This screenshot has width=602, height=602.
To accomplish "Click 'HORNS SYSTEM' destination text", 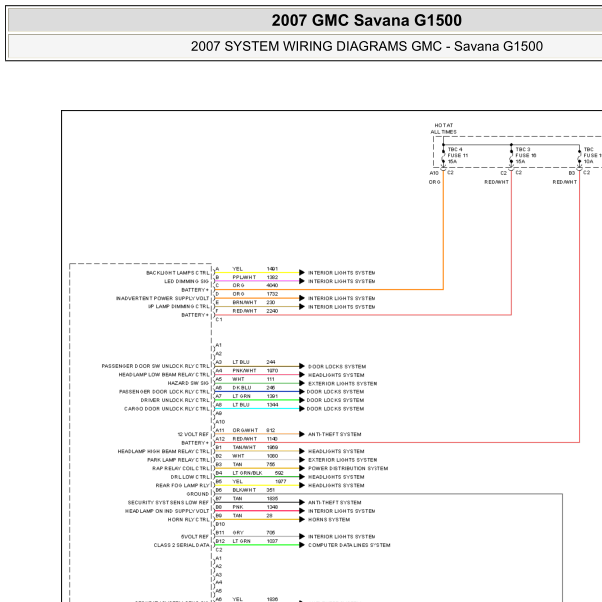I will tap(329, 519).
